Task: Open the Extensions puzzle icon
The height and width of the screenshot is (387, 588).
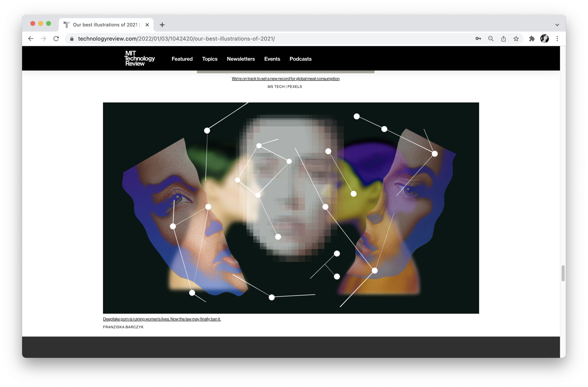Action: 532,39
